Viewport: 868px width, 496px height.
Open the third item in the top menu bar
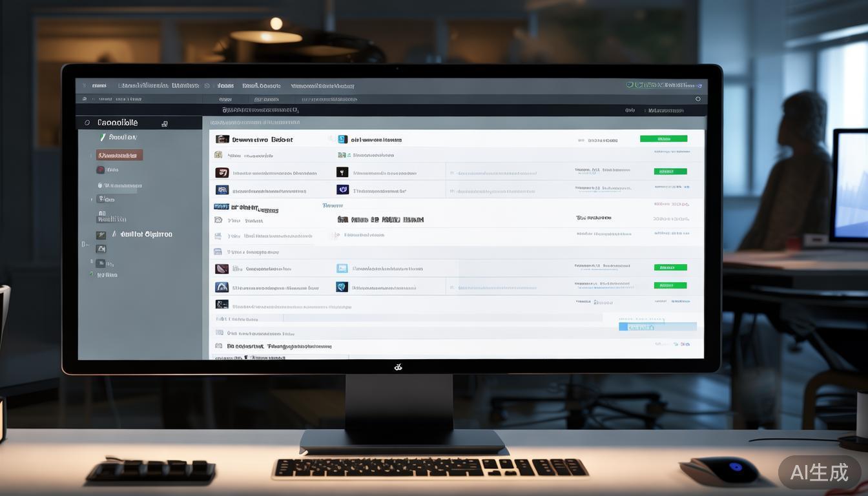(x=225, y=85)
